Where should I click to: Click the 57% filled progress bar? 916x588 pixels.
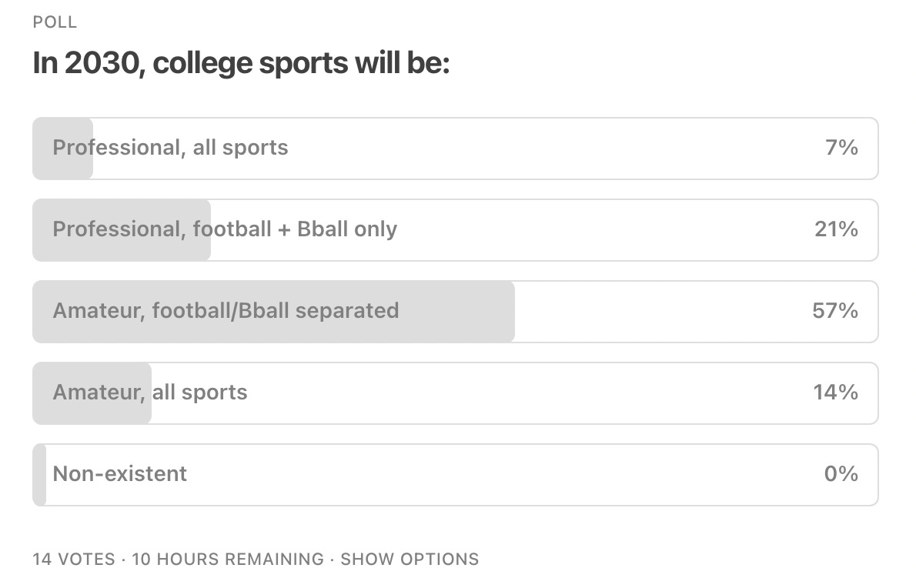click(273, 312)
